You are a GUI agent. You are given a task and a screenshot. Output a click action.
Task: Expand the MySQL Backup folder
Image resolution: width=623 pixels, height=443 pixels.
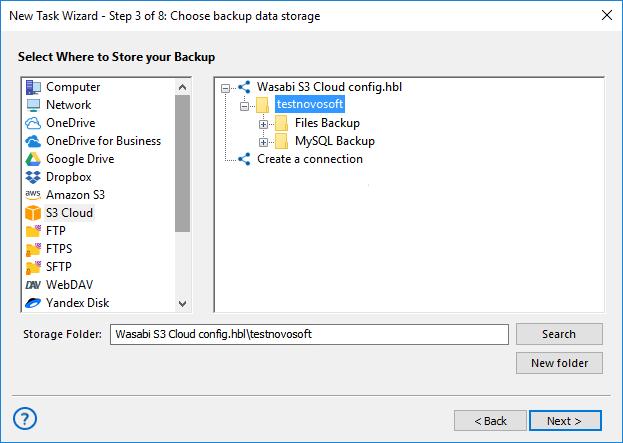[264, 141]
